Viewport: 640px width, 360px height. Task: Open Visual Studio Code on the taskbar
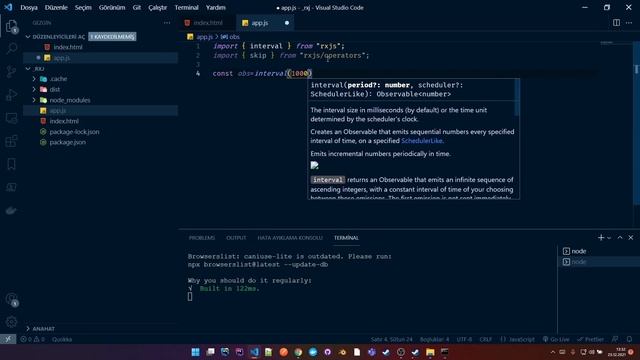[254, 352]
